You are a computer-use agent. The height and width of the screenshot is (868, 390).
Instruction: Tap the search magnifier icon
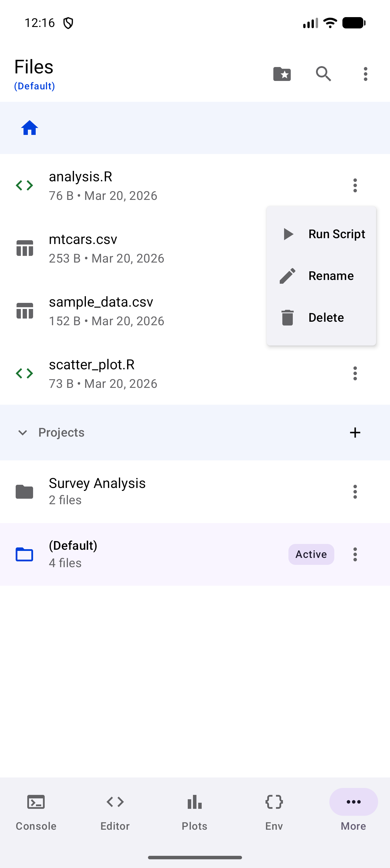(x=324, y=74)
